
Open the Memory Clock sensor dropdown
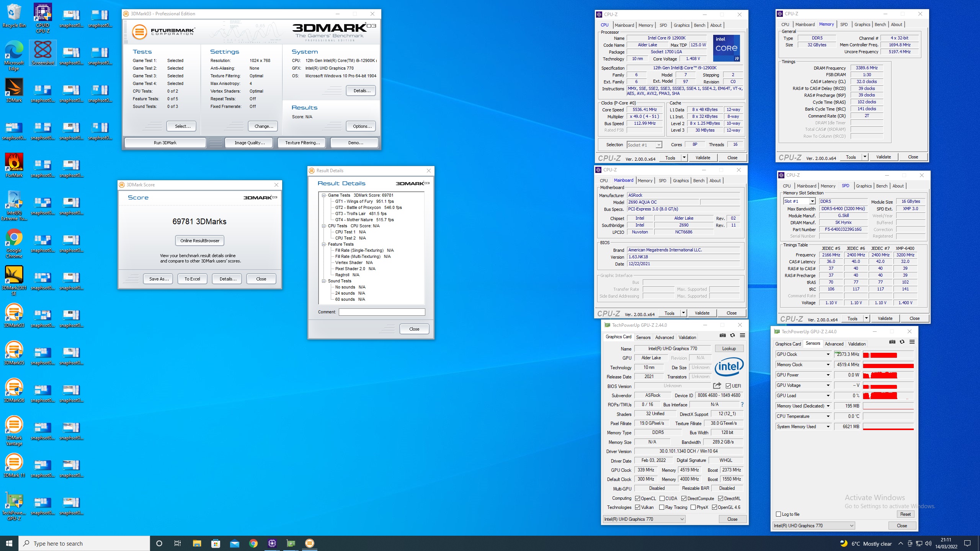pyautogui.click(x=828, y=365)
